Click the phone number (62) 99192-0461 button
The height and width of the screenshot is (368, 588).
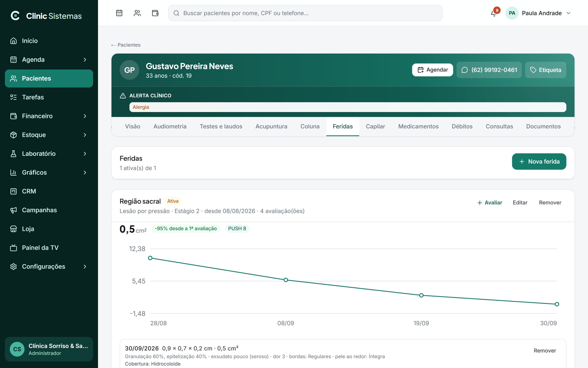pos(489,70)
